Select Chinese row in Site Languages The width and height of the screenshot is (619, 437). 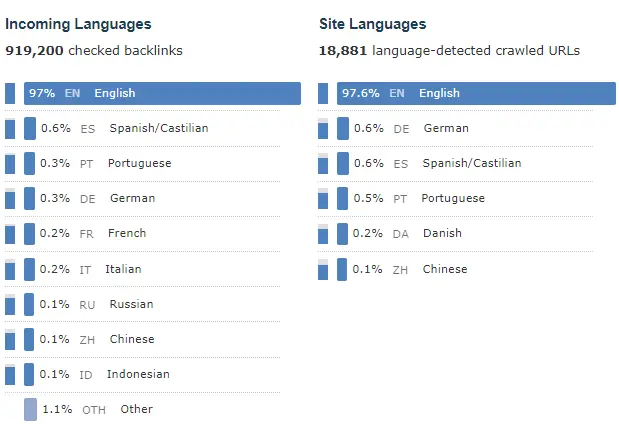pyautogui.click(x=444, y=269)
